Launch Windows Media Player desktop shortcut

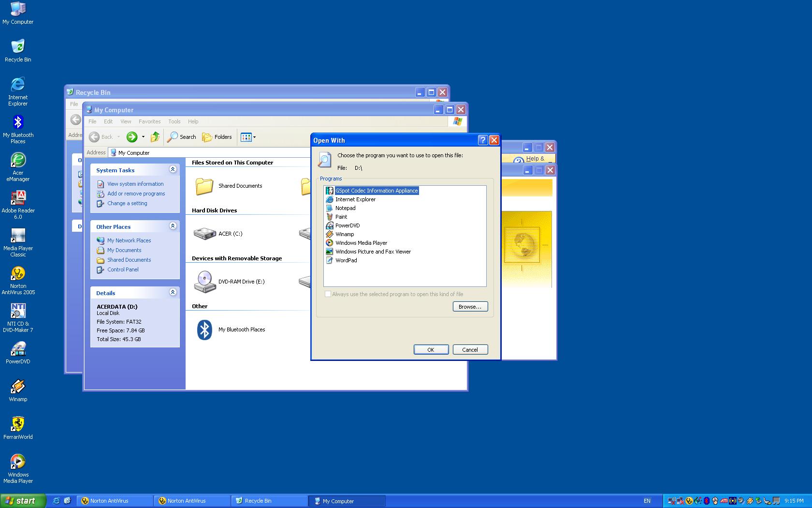18,469
